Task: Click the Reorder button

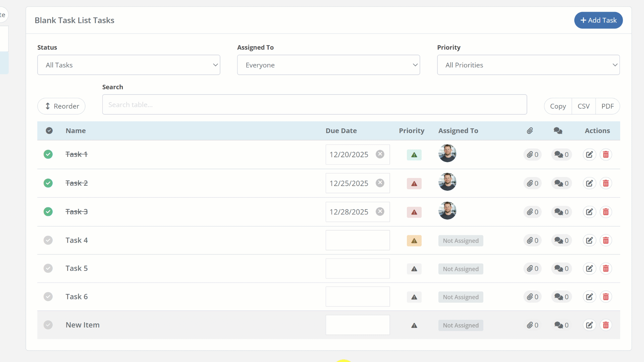Action: 61,106
